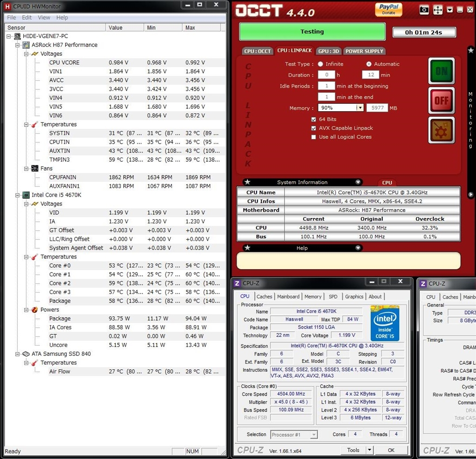The image size is (476, 459).
Task: Click the star icon beside System Information
Action: point(247,182)
